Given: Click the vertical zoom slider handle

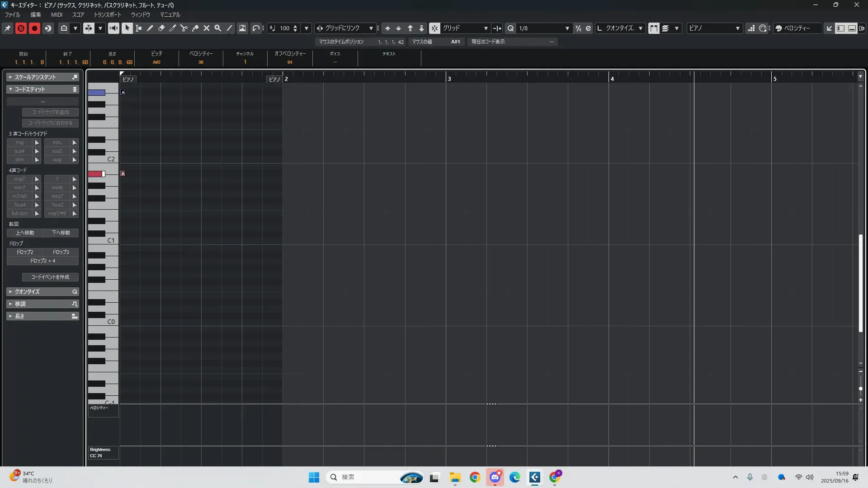Looking at the screenshot, I should pyautogui.click(x=860, y=389).
